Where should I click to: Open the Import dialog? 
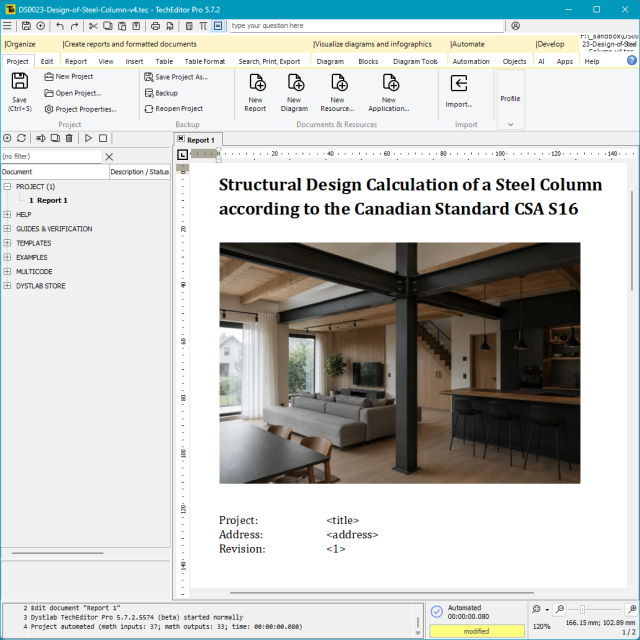(x=459, y=92)
